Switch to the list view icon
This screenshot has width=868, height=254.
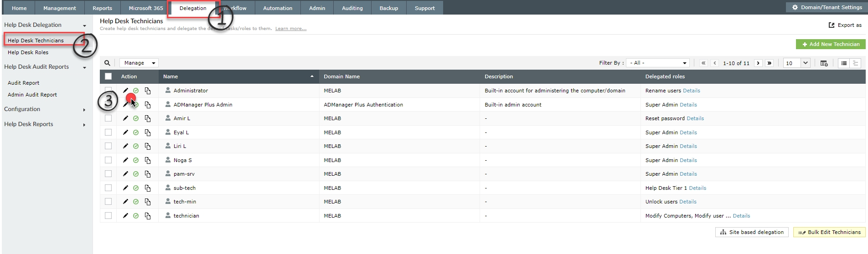[x=844, y=63]
